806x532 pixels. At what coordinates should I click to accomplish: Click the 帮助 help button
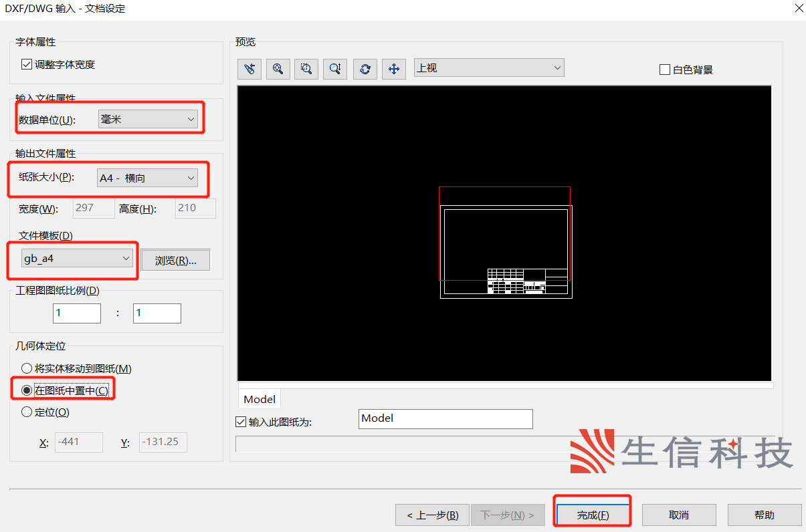(765, 515)
